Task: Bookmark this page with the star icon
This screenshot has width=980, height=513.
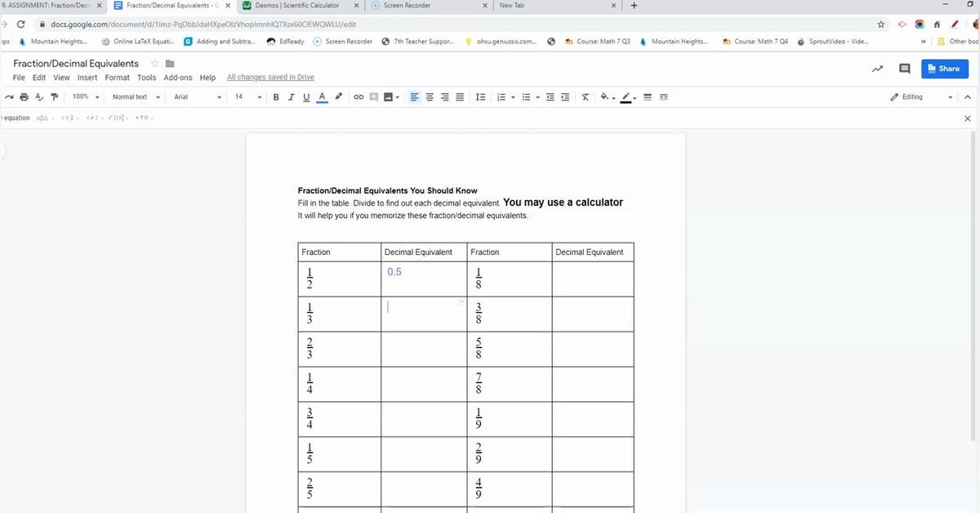Action: pyautogui.click(x=881, y=25)
